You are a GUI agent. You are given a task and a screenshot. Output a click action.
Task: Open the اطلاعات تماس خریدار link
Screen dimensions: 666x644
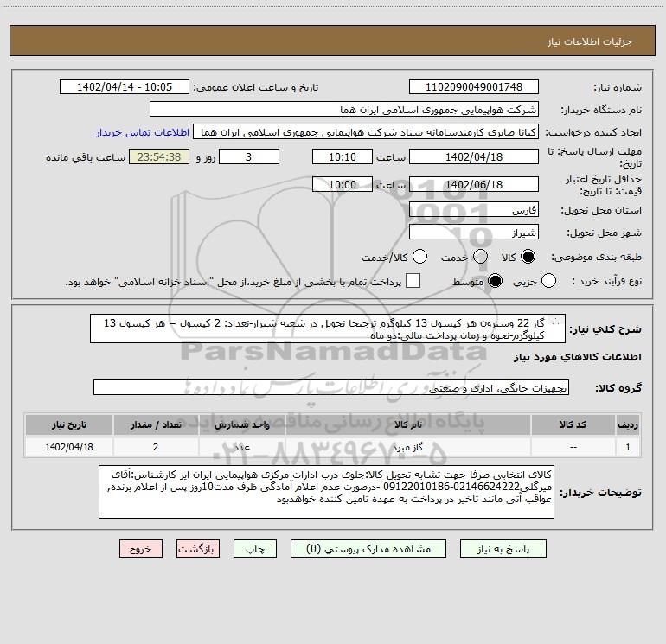[x=143, y=132]
